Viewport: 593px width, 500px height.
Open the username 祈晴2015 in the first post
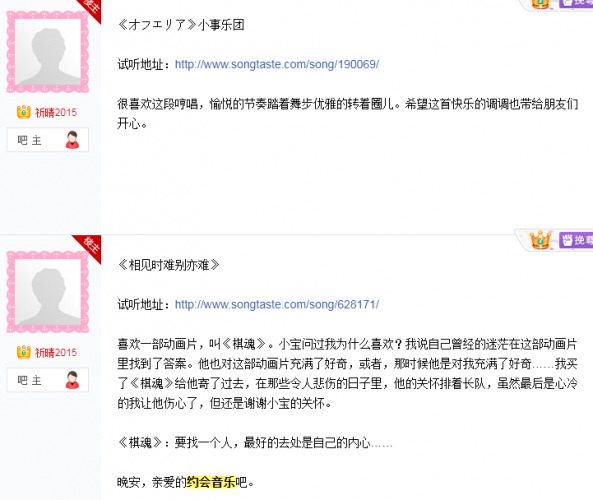click(56, 112)
